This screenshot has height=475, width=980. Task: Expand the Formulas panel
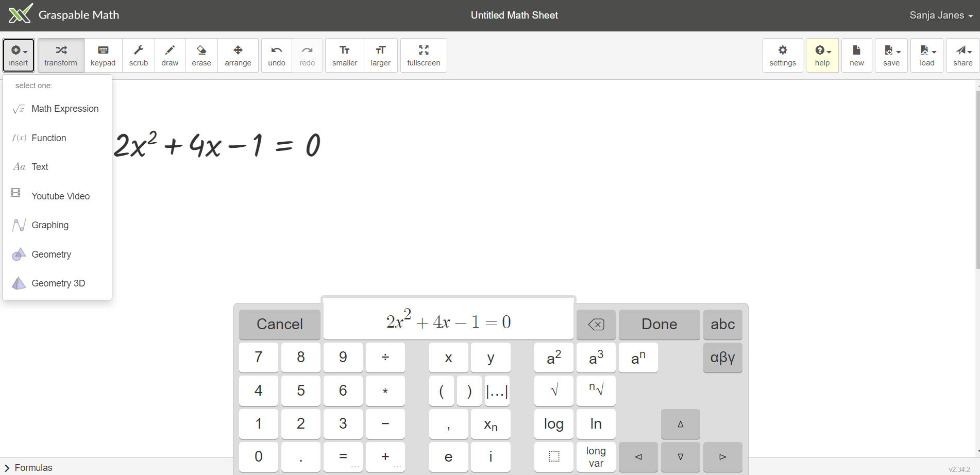[28, 467]
